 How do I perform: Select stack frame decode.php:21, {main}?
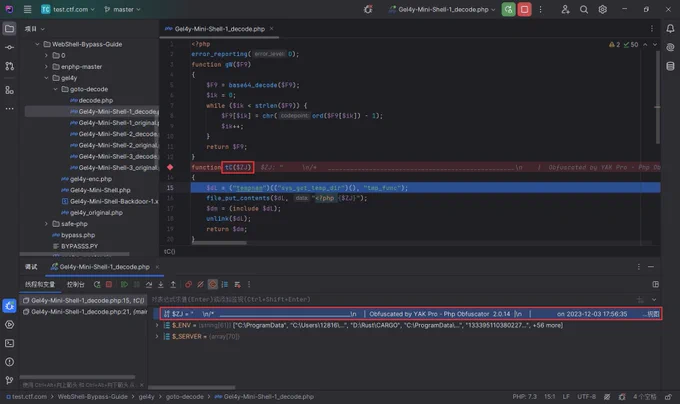(x=84, y=312)
